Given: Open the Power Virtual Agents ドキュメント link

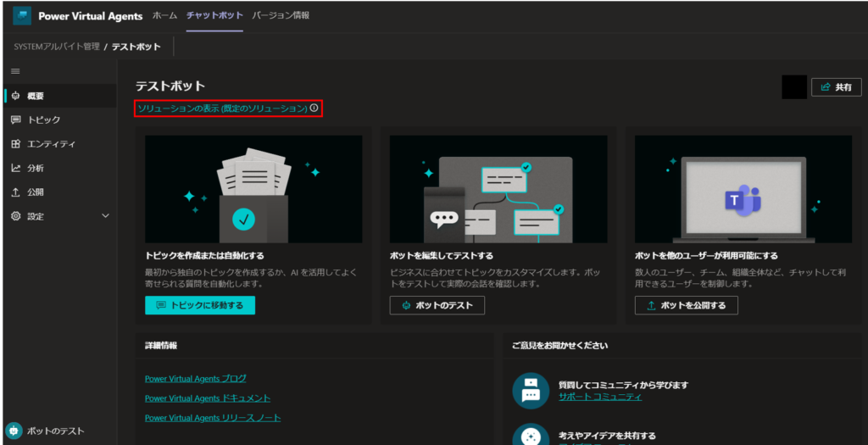Looking at the screenshot, I should coord(208,398).
